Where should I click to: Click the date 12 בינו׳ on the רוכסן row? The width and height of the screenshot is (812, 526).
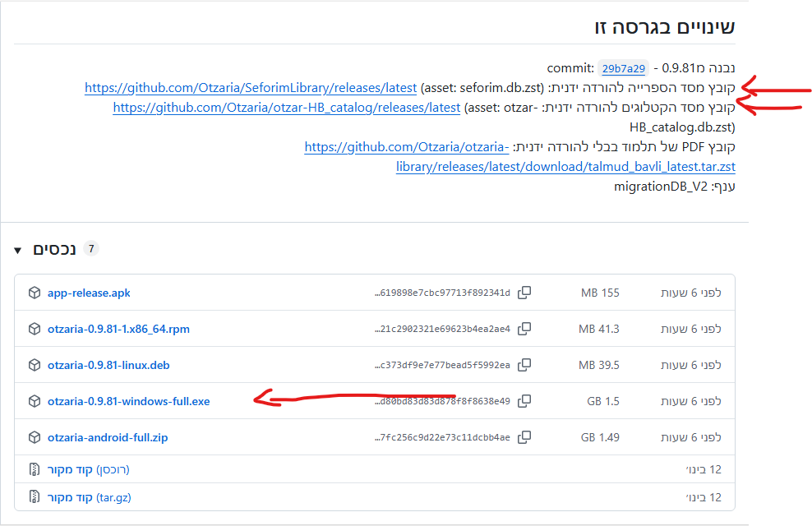[704, 469]
